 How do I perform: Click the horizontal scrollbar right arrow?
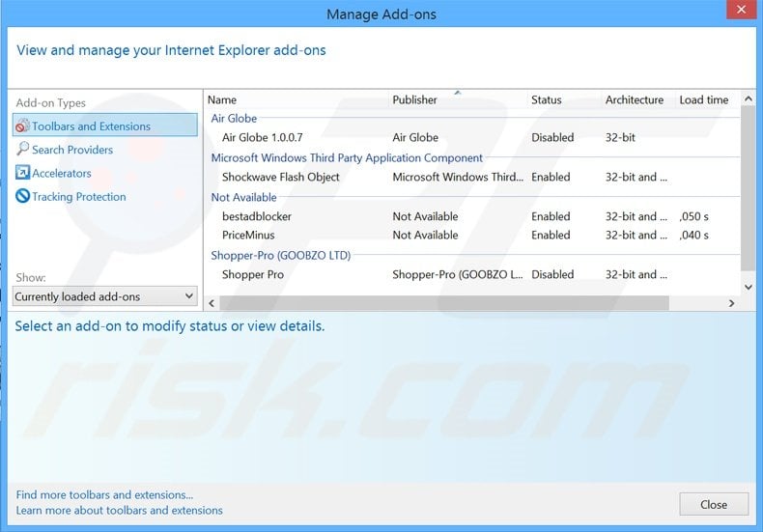point(731,303)
